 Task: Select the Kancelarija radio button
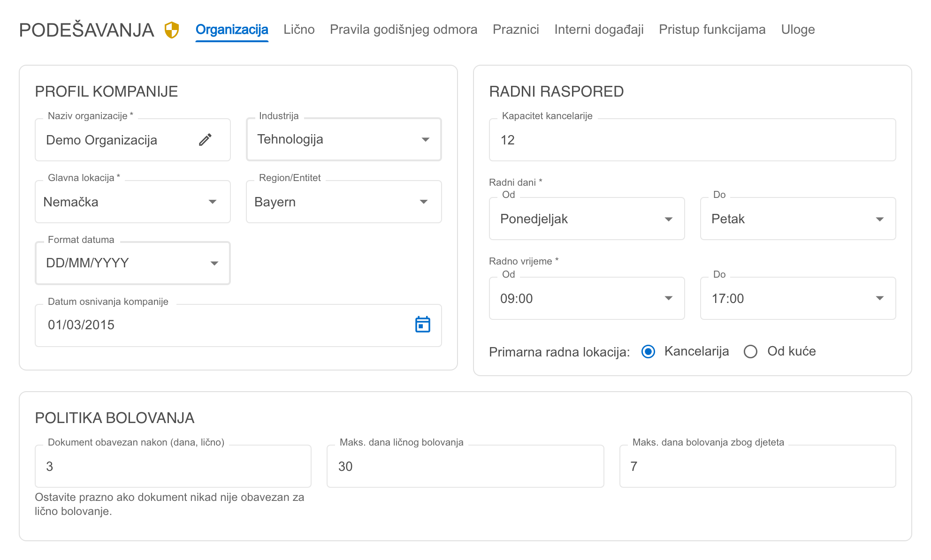[648, 351]
